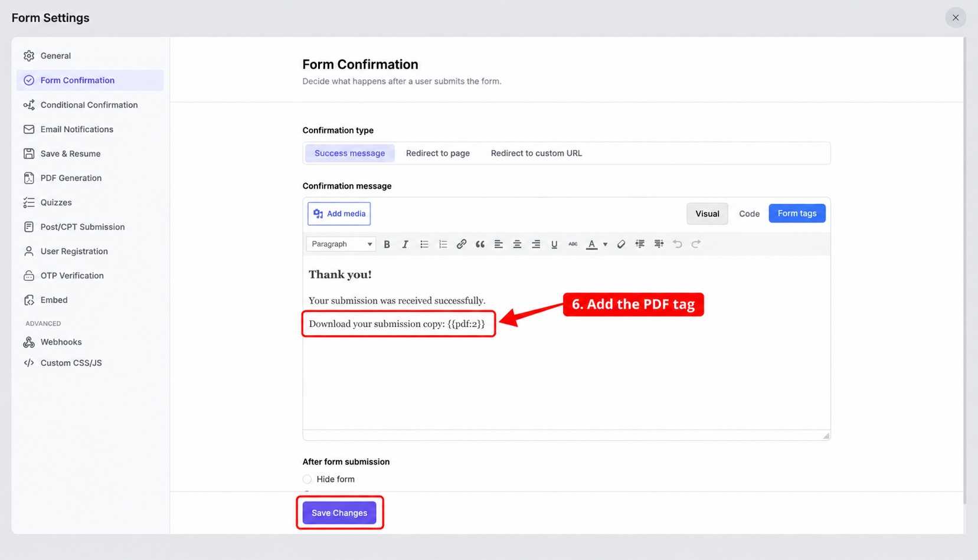
Task: Increase indent of the paragraph
Action: pyautogui.click(x=659, y=244)
